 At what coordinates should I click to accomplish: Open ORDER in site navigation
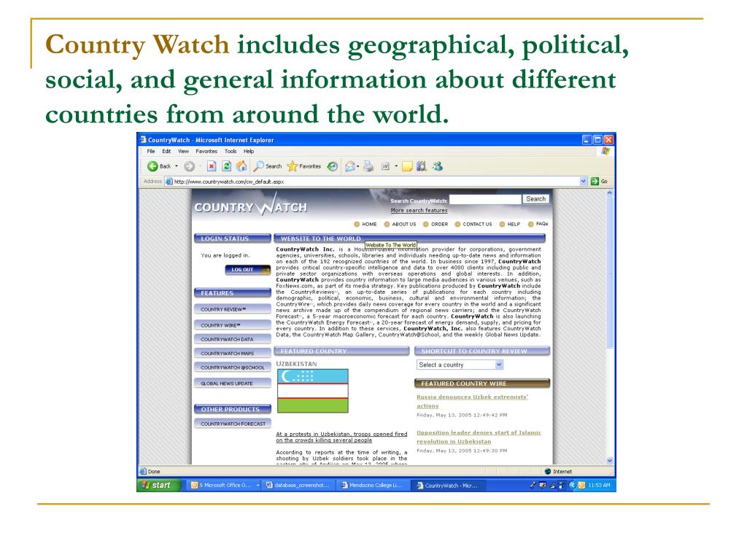pyautogui.click(x=436, y=224)
